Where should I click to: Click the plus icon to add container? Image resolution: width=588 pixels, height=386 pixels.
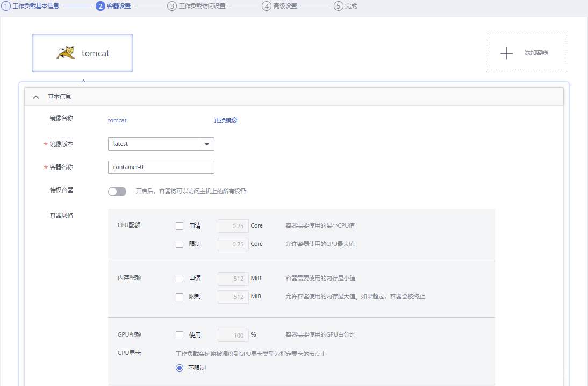click(506, 53)
